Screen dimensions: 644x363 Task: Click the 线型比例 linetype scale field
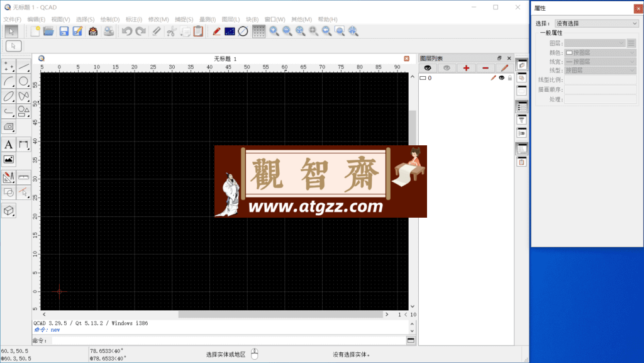[600, 80]
